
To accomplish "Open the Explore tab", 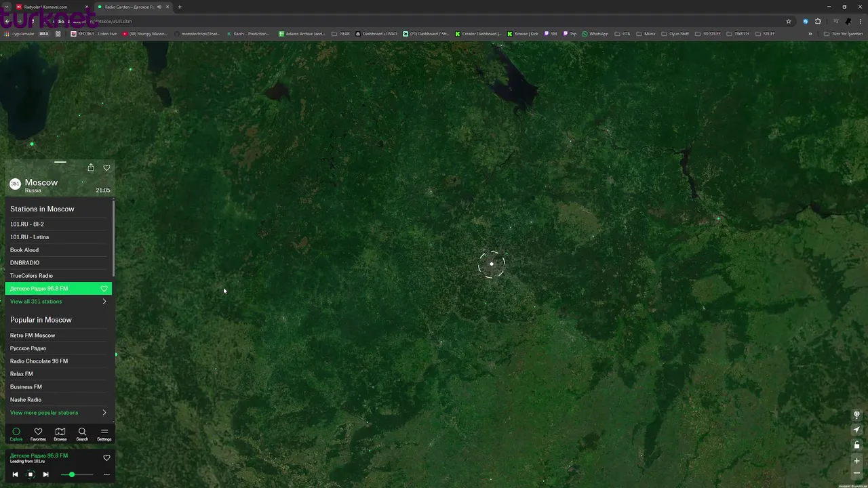I will tap(16, 434).
